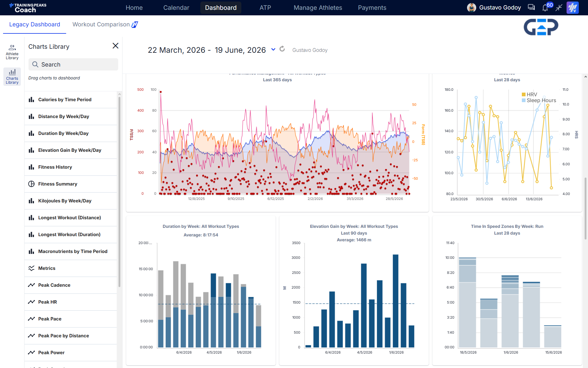The width and height of the screenshot is (588, 368).
Task: Click Time In Speed Zones By Week title
Action: (x=507, y=226)
